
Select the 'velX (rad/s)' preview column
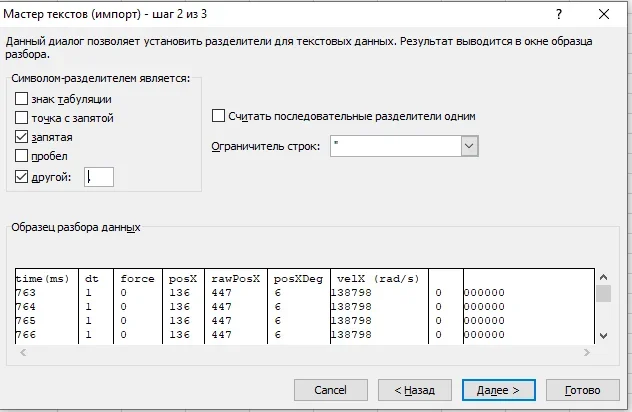coord(378,278)
